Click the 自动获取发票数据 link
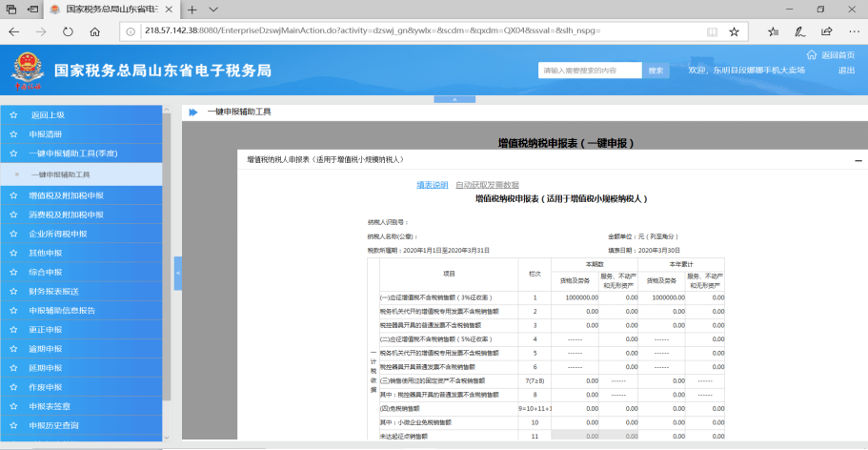Image resolution: width=868 pixels, height=450 pixels. tap(487, 185)
